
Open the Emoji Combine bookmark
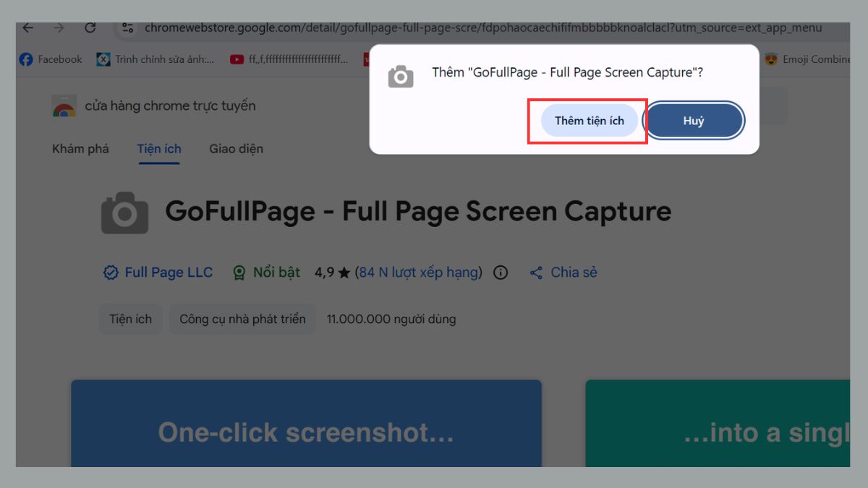point(807,59)
